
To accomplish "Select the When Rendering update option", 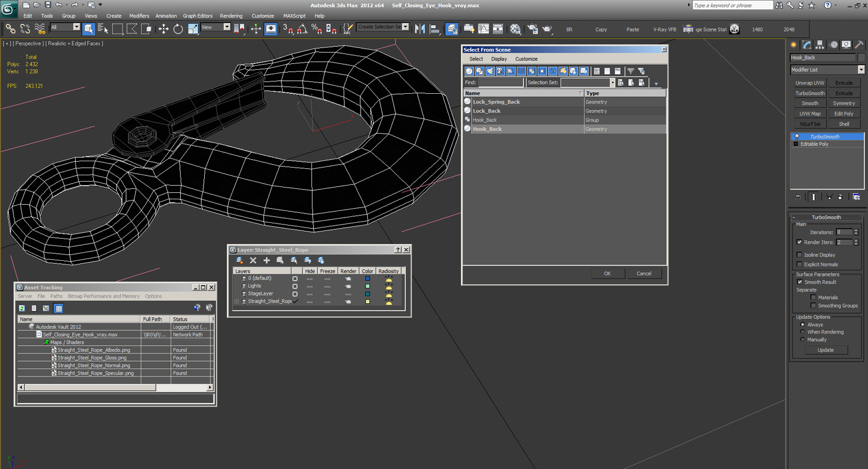I will click(x=803, y=332).
